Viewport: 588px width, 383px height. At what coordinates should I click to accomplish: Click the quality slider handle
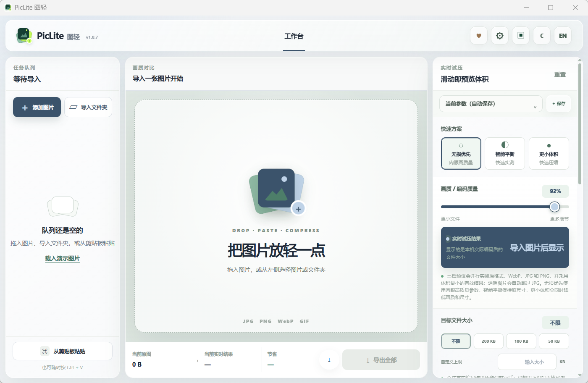pos(555,207)
